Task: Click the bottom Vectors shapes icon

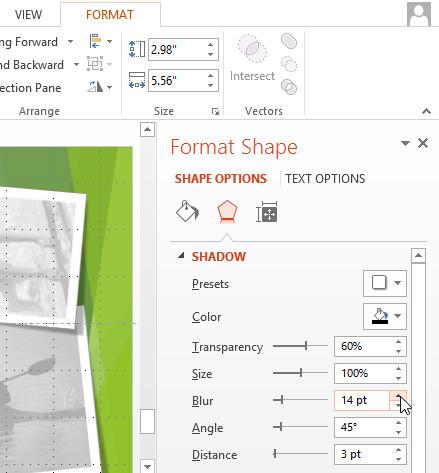Action: pos(289,87)
